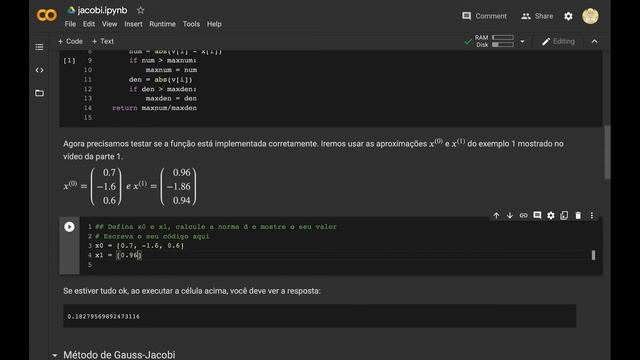Image resolution: width=640 pixels, height=360 pixels.
Task: Click the jacobi.ipynb notebook title
Action: pos(102,10)
